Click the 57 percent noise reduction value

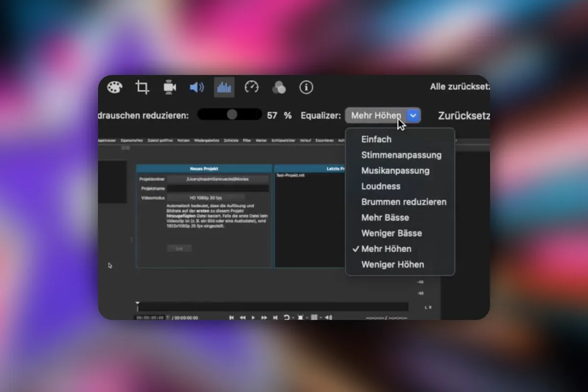tap(272, 116)
